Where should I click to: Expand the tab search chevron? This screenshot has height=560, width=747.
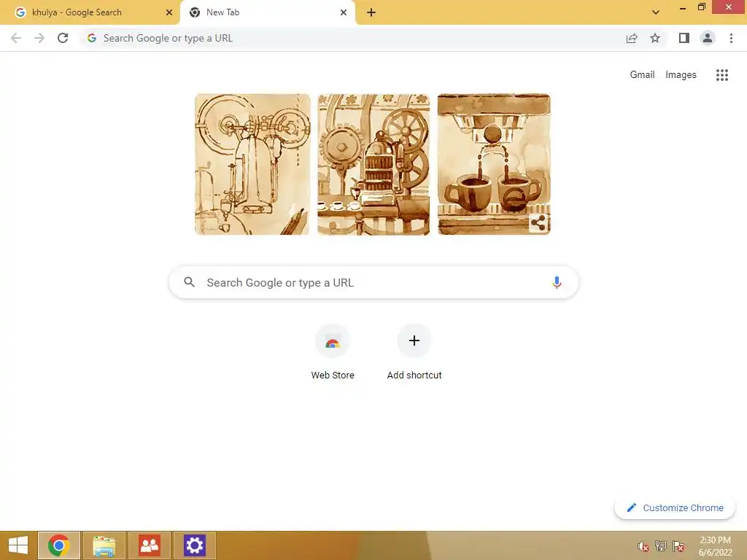pyautogui.click(x=656, y=12)
